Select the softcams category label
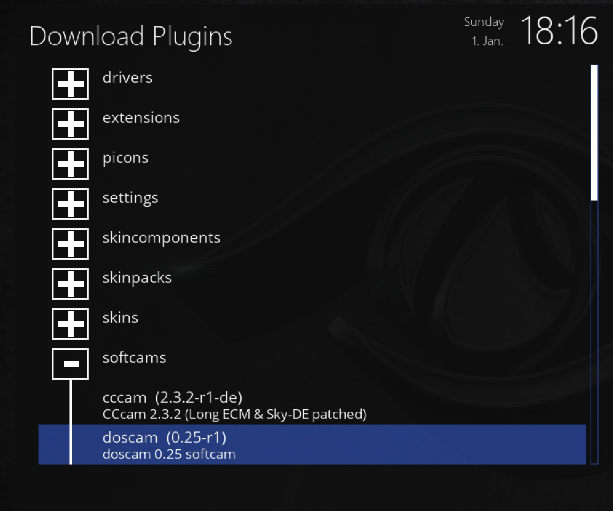This screenshot has width=613, height=511. (x=134, y=358)
